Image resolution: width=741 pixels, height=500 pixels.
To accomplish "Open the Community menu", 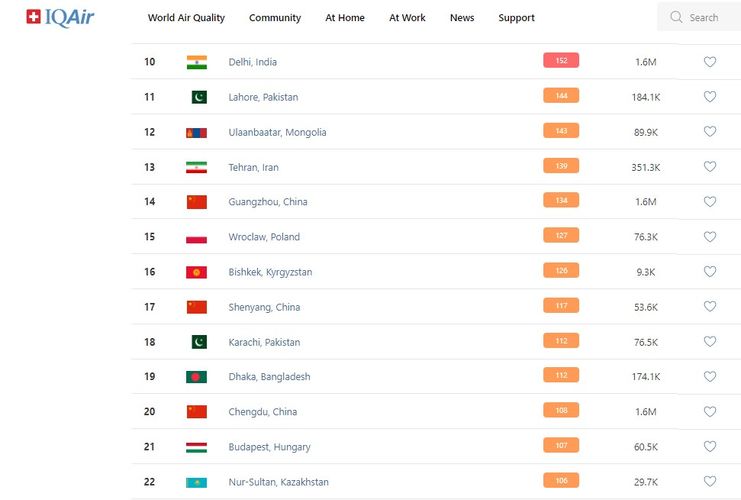I will [275, 18].
